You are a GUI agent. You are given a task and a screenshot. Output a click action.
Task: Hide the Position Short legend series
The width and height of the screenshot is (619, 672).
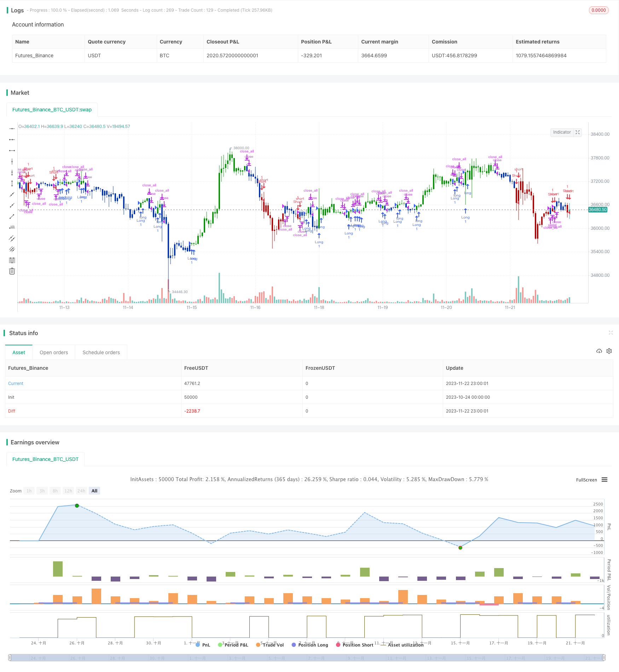[354, 645]
